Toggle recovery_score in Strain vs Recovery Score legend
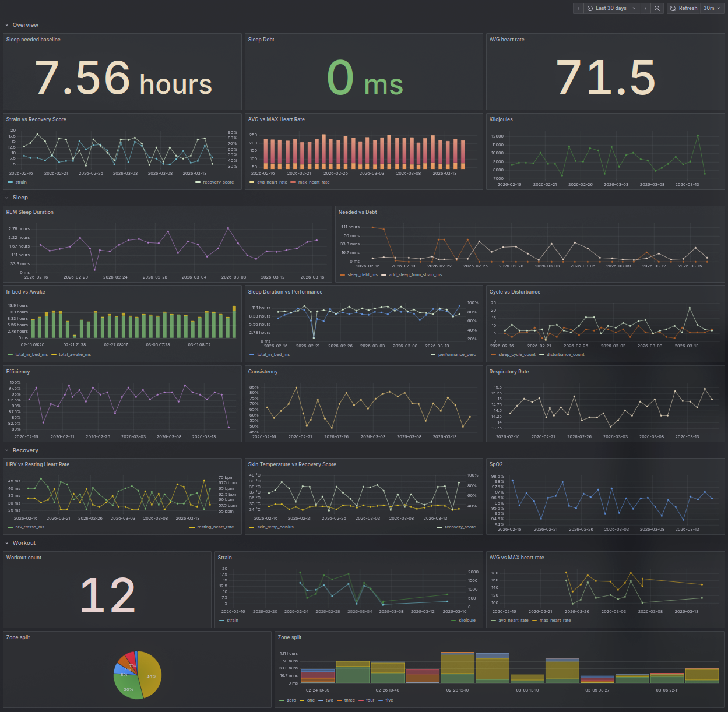This screenshot has width=728, height=712. coord(215,182)
